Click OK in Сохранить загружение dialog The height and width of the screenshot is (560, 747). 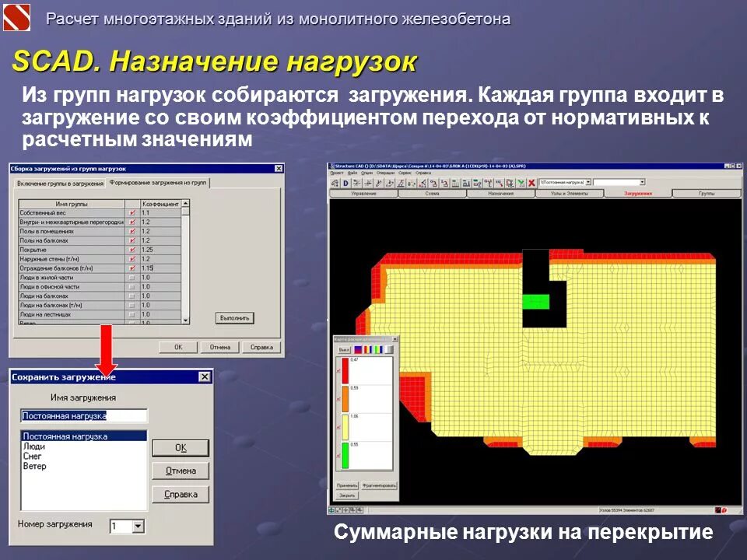click(x=181, y=448)
